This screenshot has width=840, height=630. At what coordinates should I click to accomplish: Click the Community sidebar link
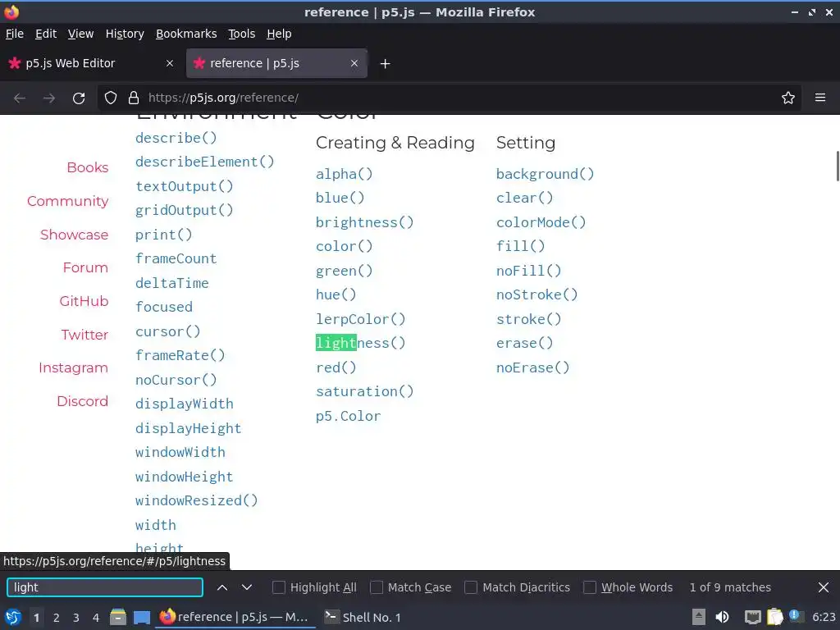[68, 201]
